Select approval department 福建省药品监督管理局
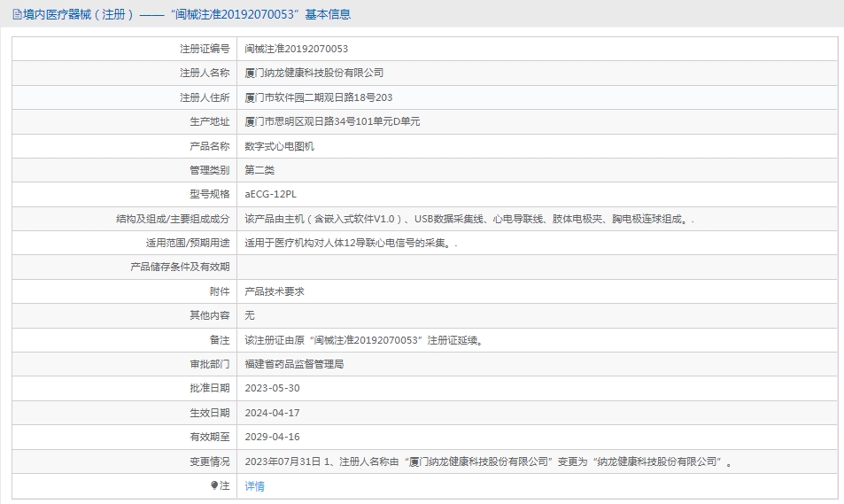Viewport: 844px width, 504px height. point(294,365)
